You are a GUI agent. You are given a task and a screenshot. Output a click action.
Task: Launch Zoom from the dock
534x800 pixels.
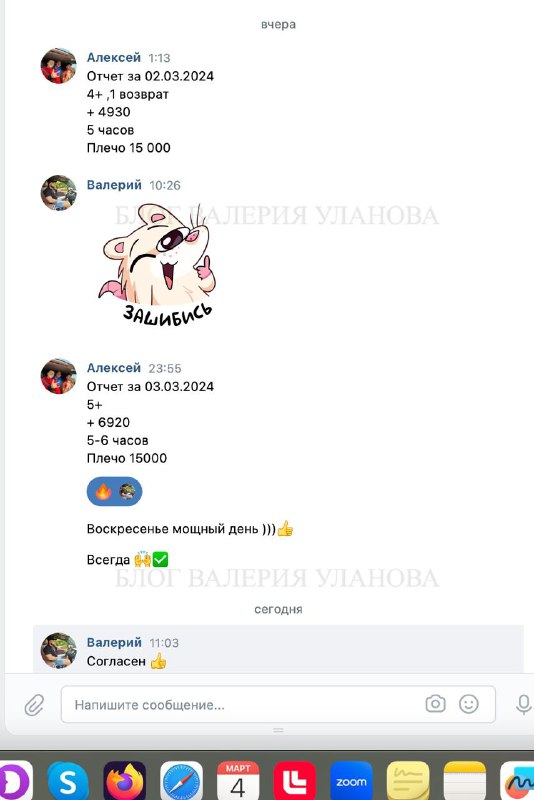351,781
